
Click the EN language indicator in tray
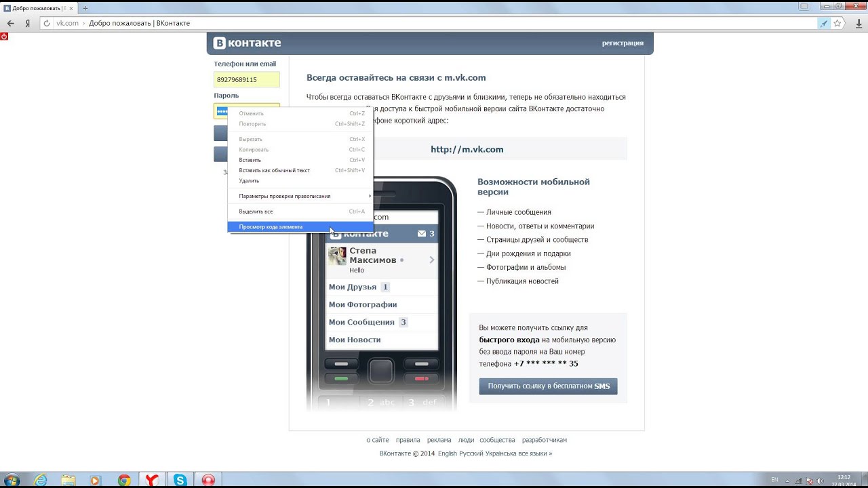click(774, 479)
